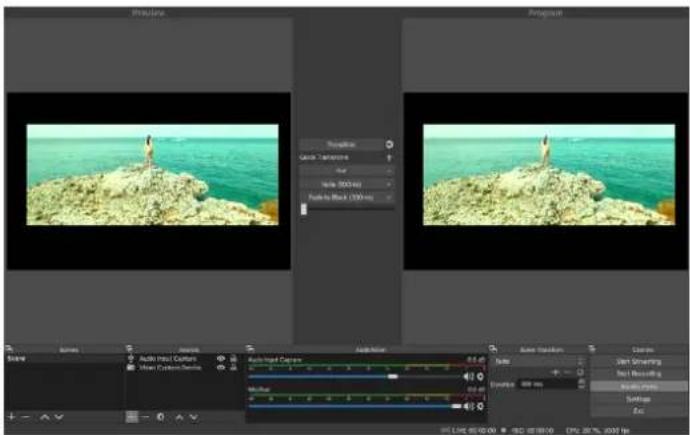The width and height of the screenshot is (690, 435).
Task: Toggle visibility of Audio Input Capture source
Action: [x=221, y=359]
